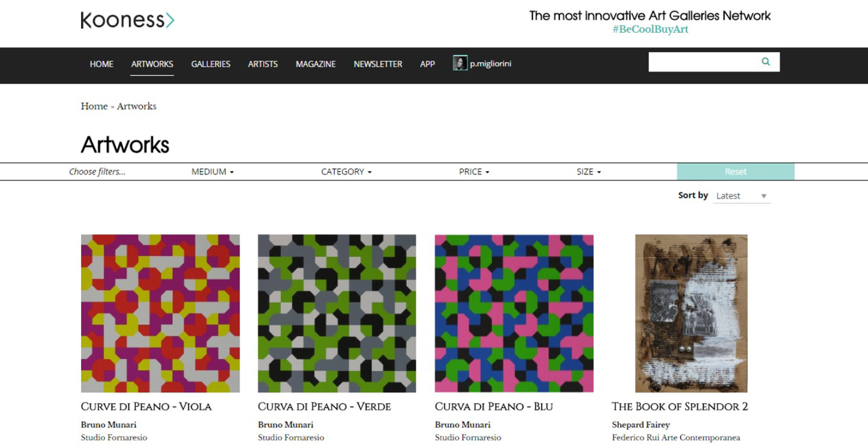Expand the PRICE filter dropdown
Screen dimensions: 868x445
pyautogui.click(x=474, y=172)
